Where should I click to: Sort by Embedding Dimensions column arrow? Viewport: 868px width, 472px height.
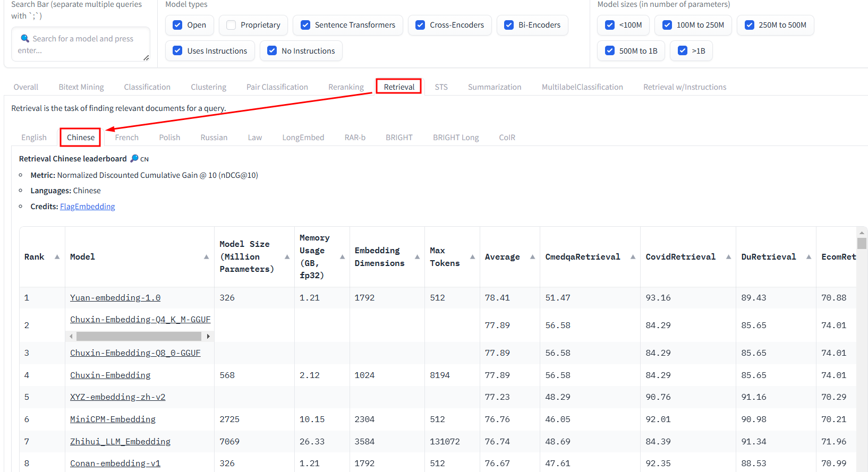coord(418,257)
